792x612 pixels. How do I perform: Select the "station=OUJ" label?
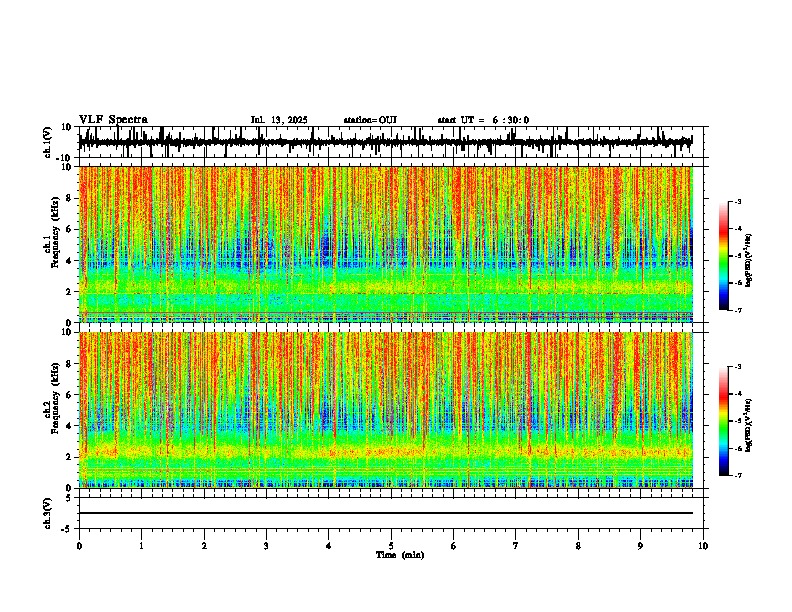(370, 120)
